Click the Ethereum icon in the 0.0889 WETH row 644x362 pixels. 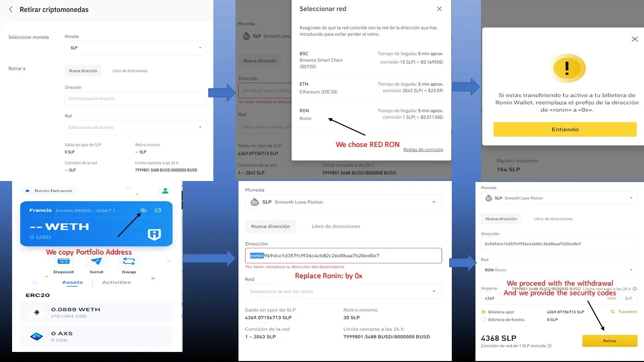pyautogui.click(x=36, y=312)
